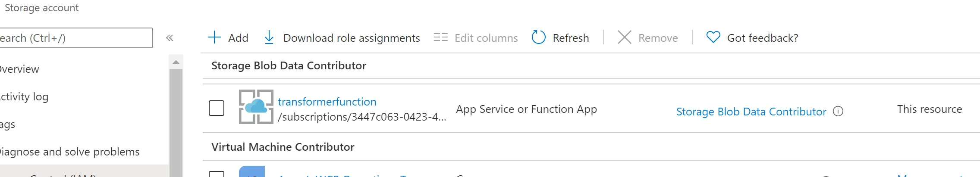Click the Edit columns list icon
This screenshot has width=980, height=177.
pyautogui.click(x=441, y=37)
